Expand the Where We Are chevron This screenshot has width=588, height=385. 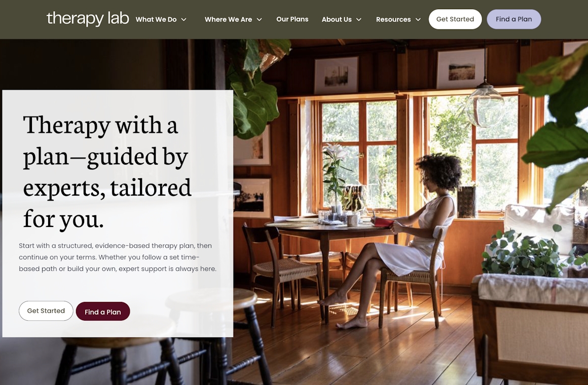259,19
